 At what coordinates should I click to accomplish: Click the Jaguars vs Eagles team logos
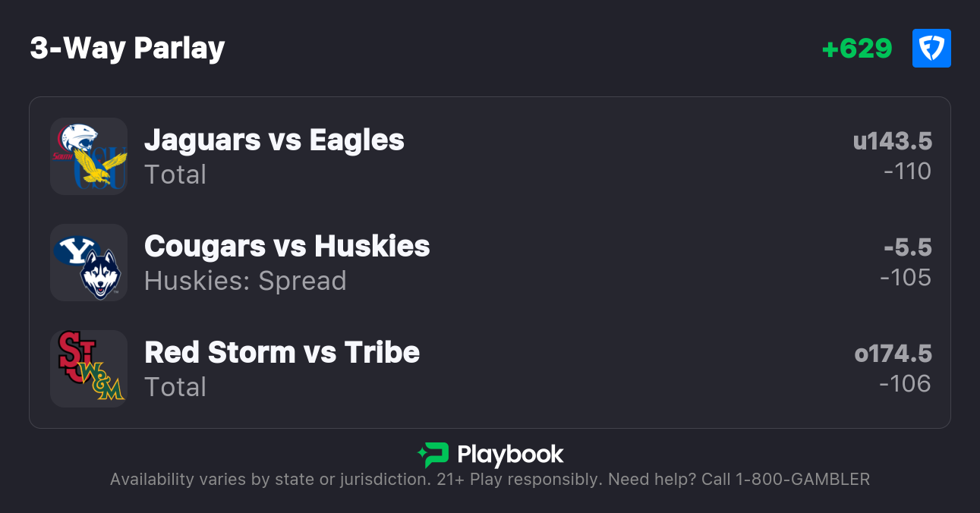click(89, 156)
